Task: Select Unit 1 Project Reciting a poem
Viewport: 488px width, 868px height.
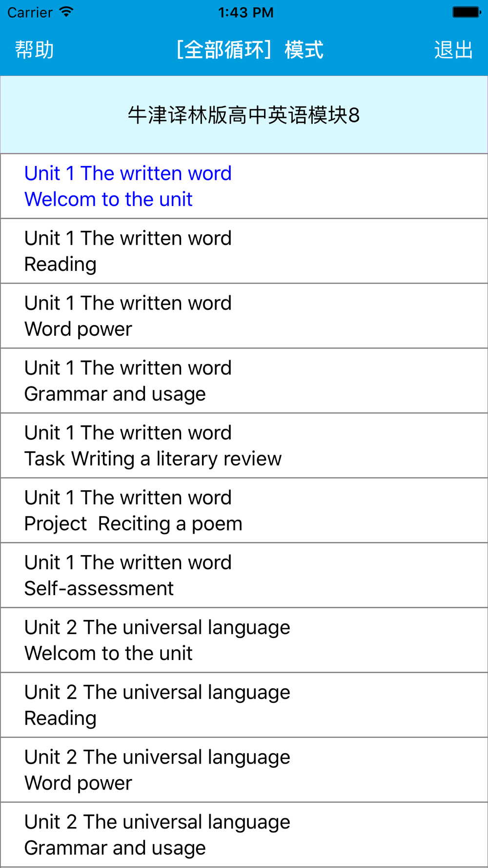Action: coord(244,511)
